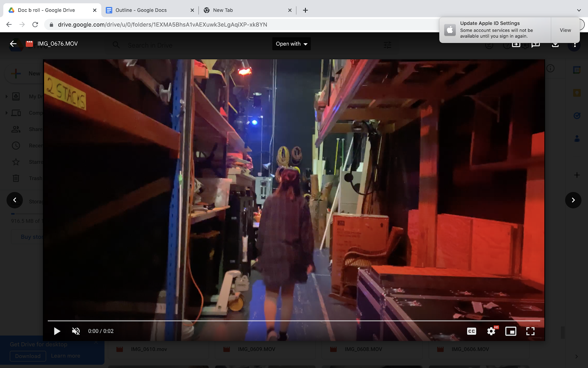Screen dimensions: 588x368
Task: Reload the Drive page
Action: pos(35,24)
